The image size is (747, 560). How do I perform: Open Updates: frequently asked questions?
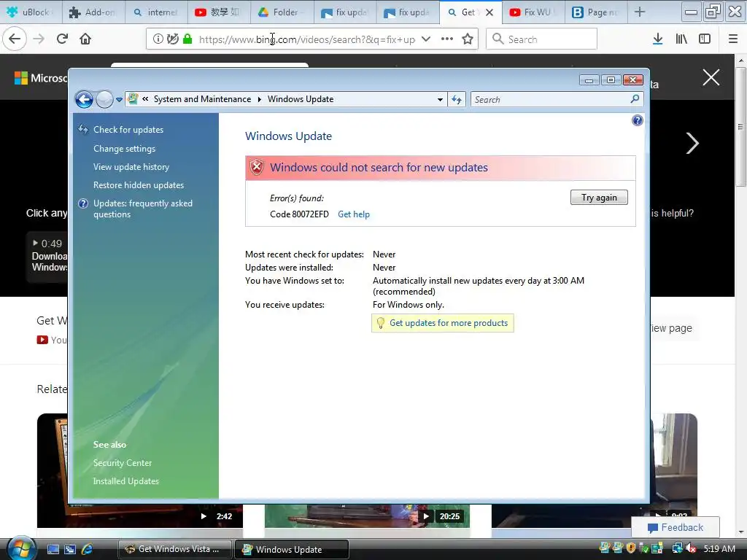(x=143, y=209)
